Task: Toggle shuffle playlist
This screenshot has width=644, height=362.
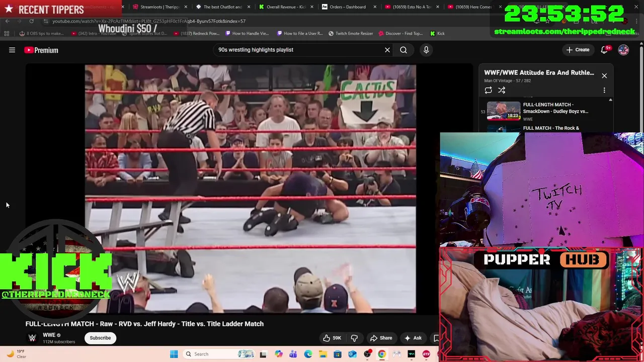Action: [502, 90]
